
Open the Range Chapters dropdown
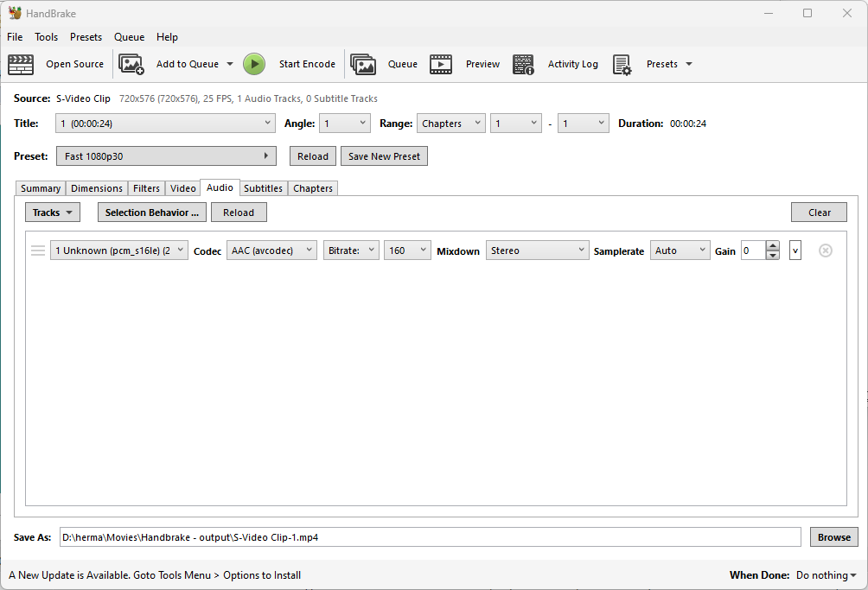pyautogui.click(x=451, y=124)
